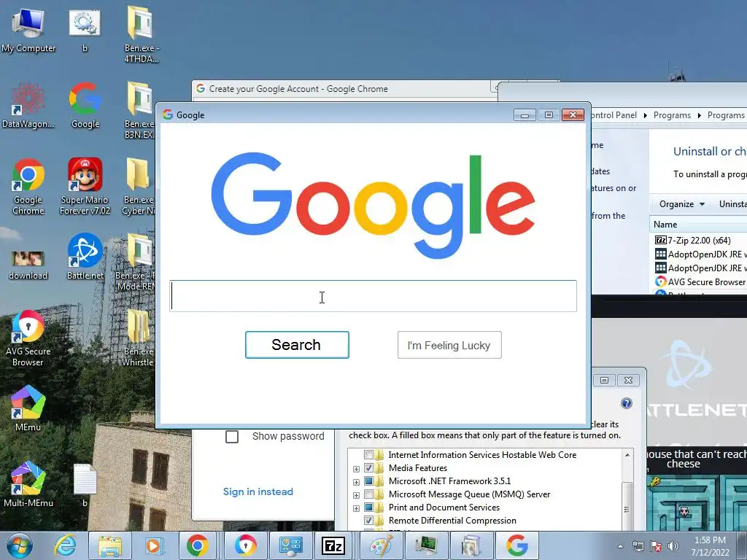Click the Google logo in the Google window

(373, 205)
